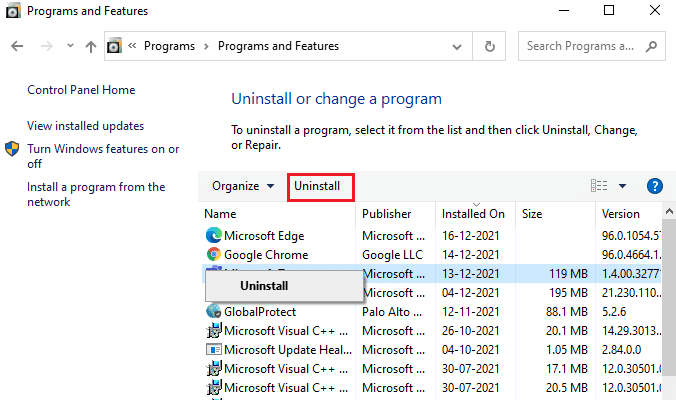The width and height of the screenshot is (676, 400).
Task: Click the Programs and Features title bar icon
Action: point(13,11)
